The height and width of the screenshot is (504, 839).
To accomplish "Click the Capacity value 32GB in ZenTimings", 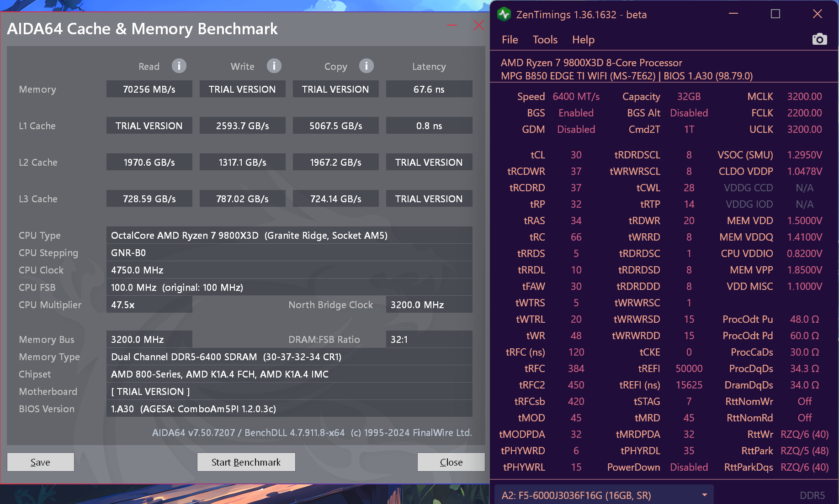I will point(689,96).
